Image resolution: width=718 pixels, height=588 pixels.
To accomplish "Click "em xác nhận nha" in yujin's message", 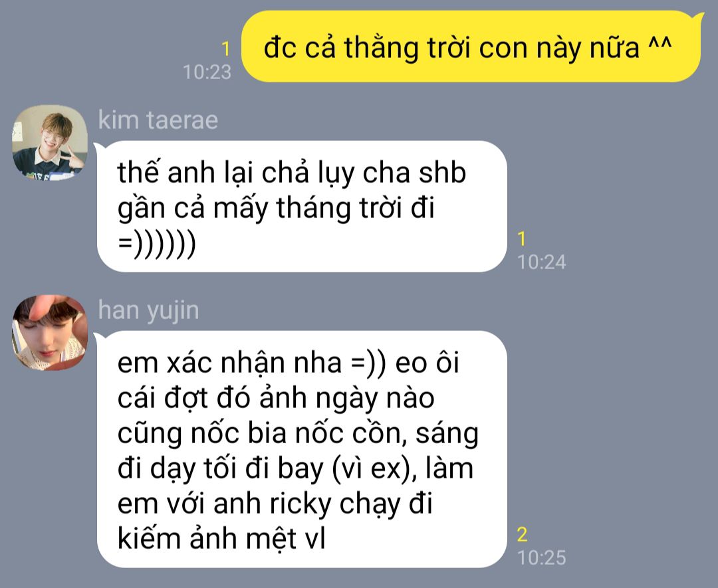I will coord(229,364).
